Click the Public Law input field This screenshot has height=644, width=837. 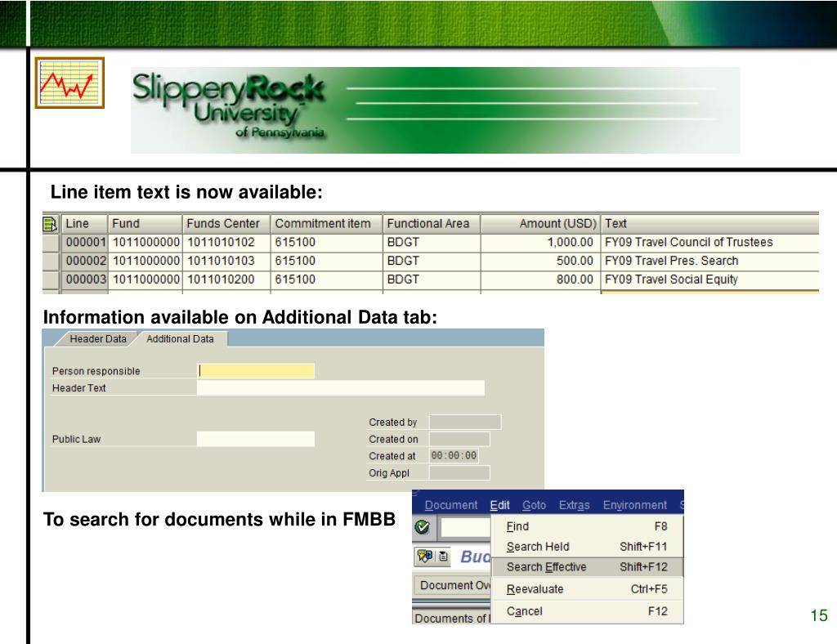click(255, 439)
